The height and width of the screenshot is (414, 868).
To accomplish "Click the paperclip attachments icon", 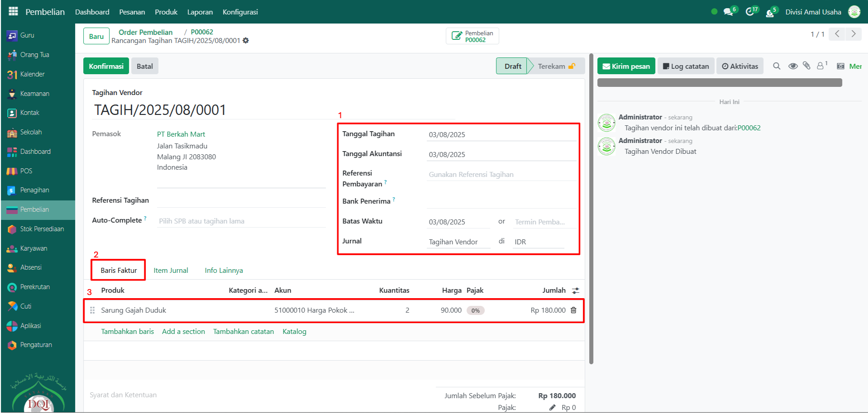I will [806, 66].
